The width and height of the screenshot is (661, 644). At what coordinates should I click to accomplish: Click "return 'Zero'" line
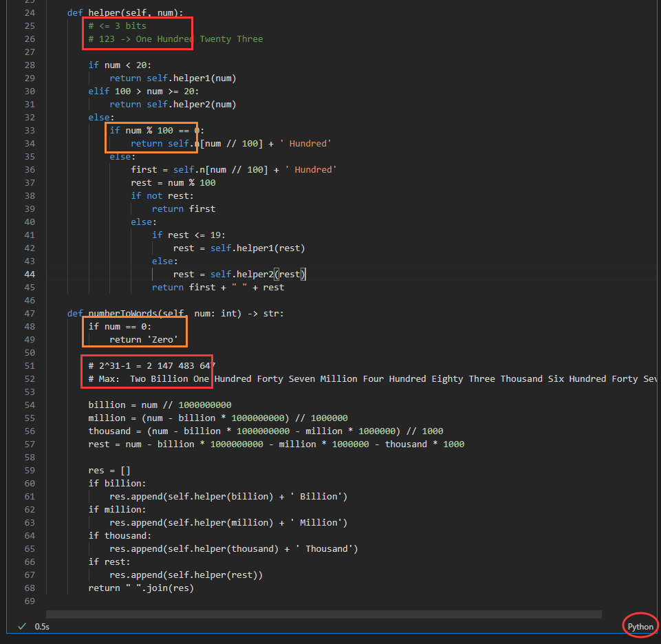tap(144, 339)
